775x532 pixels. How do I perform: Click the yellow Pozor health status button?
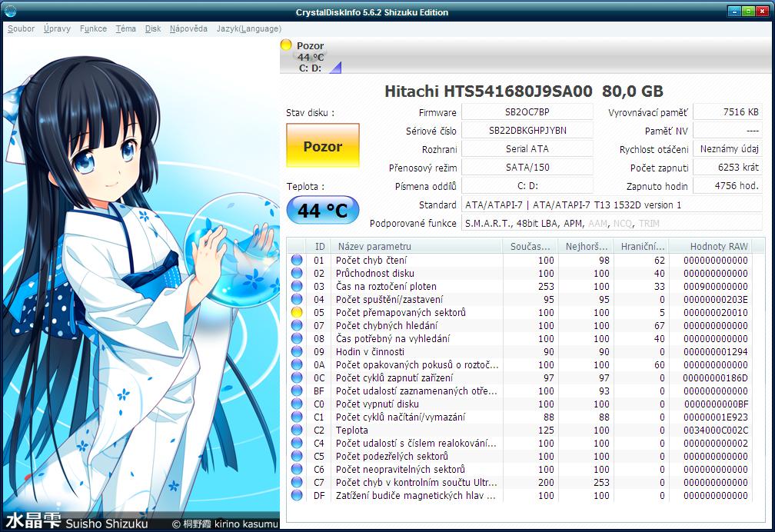coord(323,145)
